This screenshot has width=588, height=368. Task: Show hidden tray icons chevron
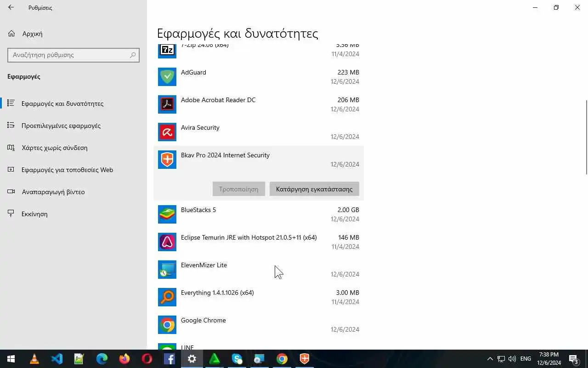490,359
